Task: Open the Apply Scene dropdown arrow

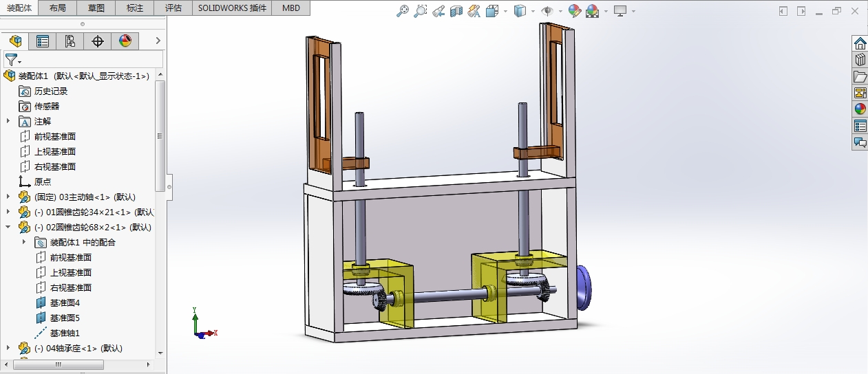Action: (x=606, y=11)
